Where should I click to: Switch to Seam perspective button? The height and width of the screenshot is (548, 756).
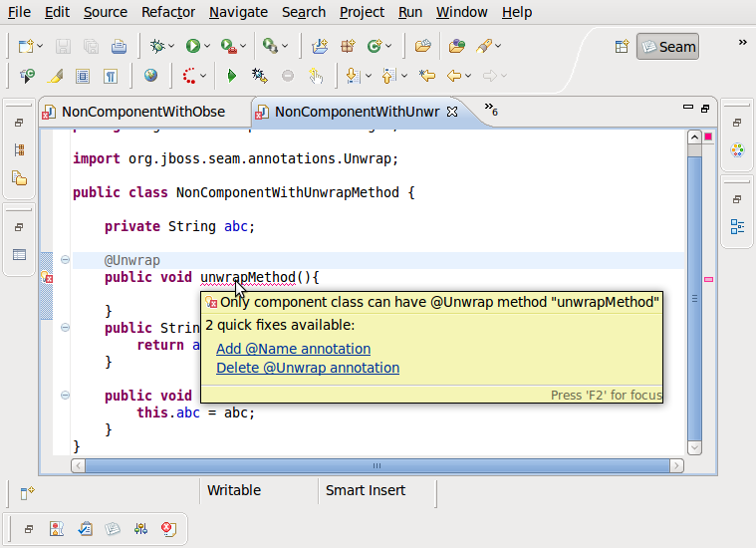(667, 46)
